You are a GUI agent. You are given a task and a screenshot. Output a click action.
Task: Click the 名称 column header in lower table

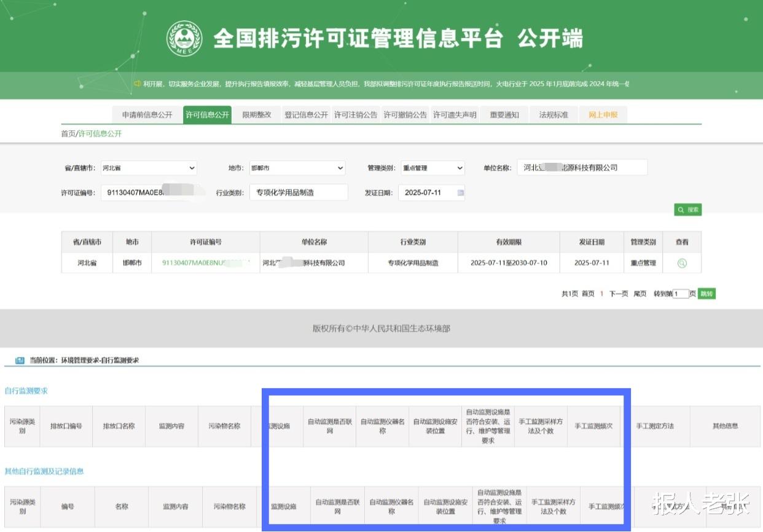point(122,507)
